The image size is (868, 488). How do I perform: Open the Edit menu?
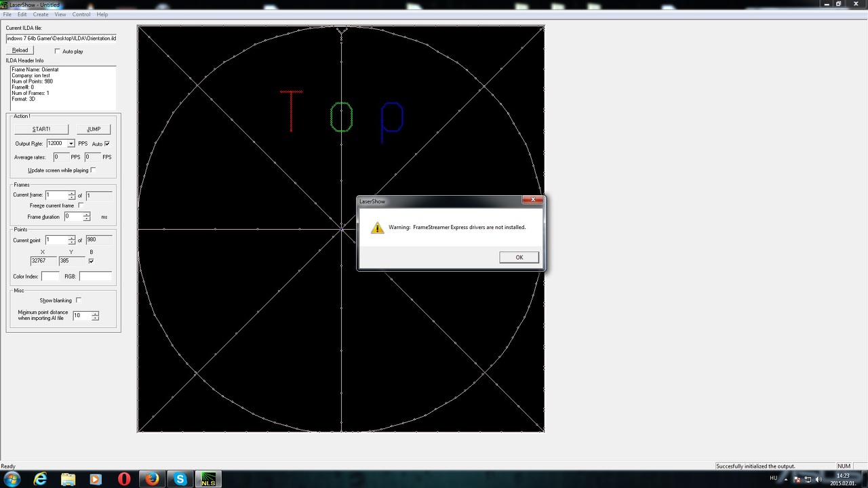tap(22, 14)
